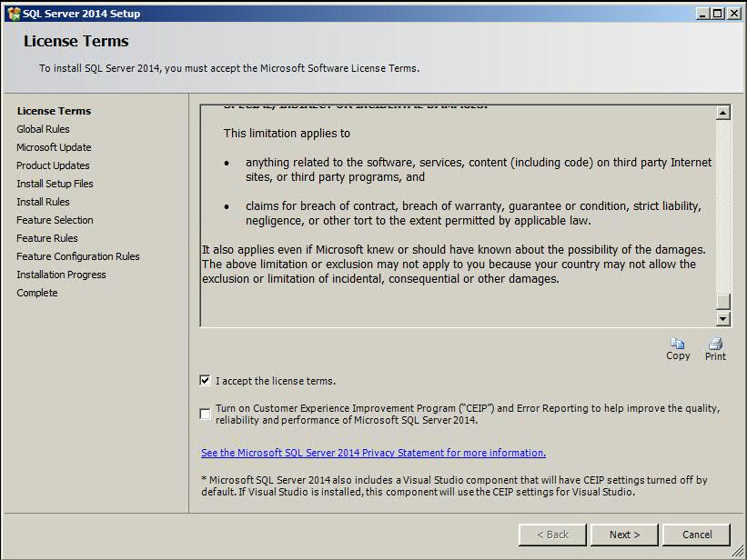Uncheck the 'I accept the license terms' checkbox
The image size is (747, 560).
(x=205, y=382)
